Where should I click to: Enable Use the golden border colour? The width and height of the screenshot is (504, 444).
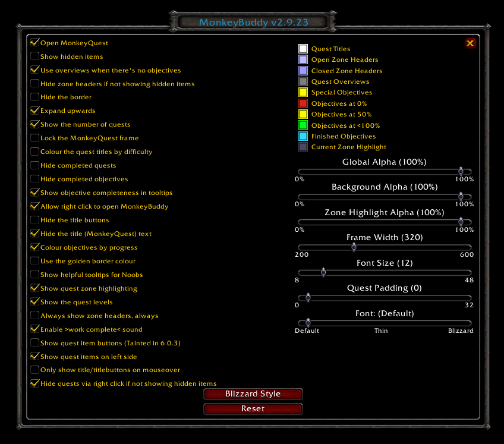coord(35,261)
